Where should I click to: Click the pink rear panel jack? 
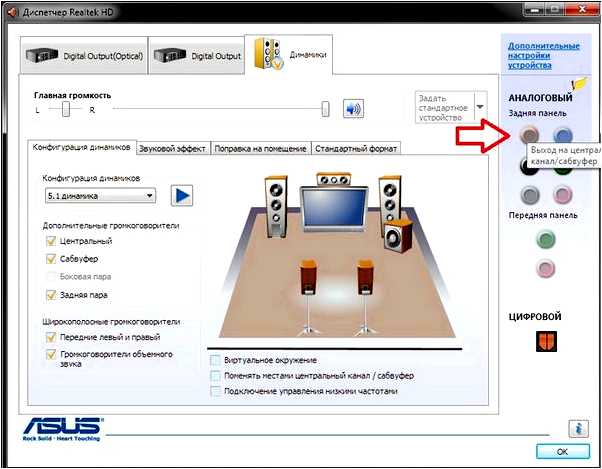[x=562, y=195]
